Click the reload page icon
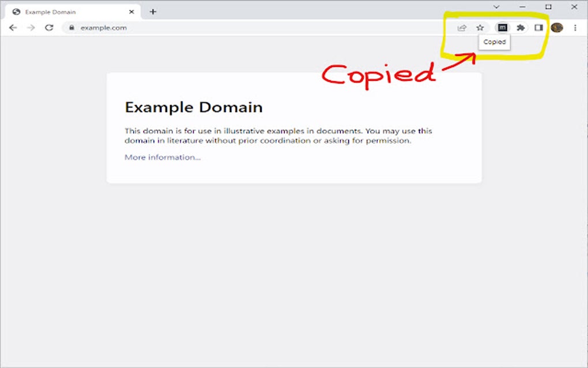 [49, 27]
